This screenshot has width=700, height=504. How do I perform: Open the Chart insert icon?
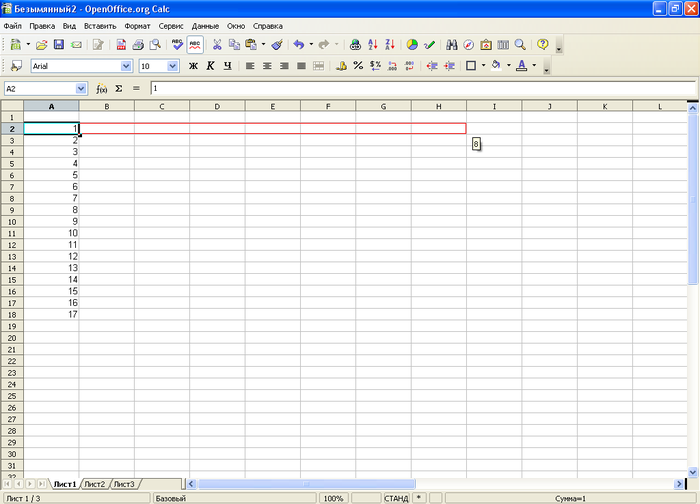coord(412,45)
